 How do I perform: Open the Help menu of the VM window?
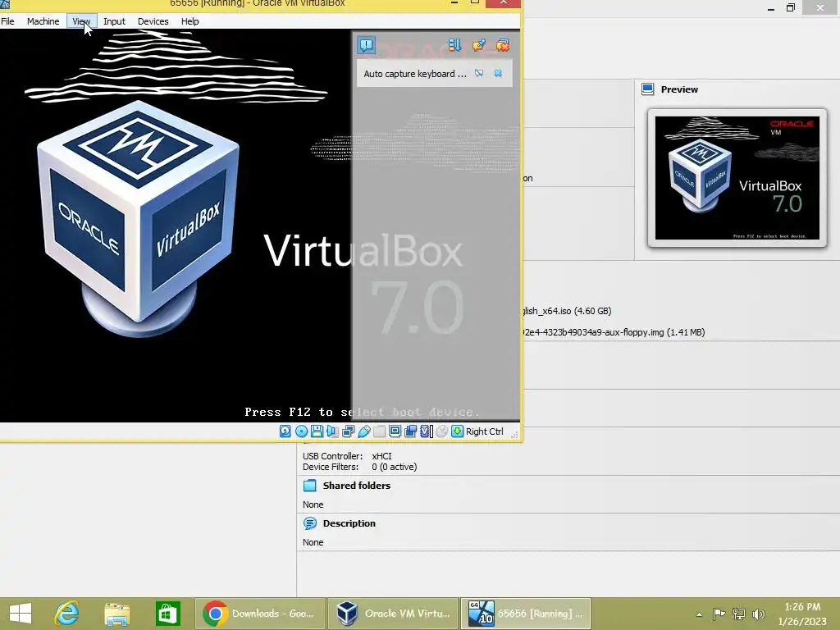click(189, 21)
